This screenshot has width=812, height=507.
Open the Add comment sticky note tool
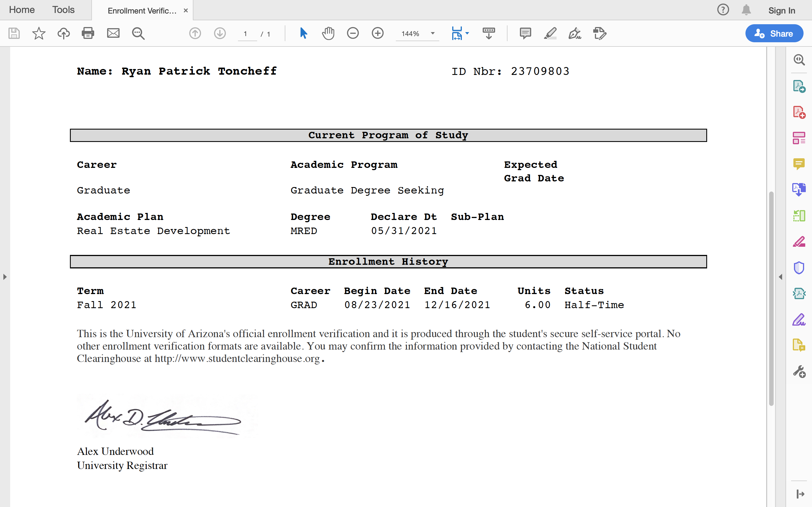[525, 33]
